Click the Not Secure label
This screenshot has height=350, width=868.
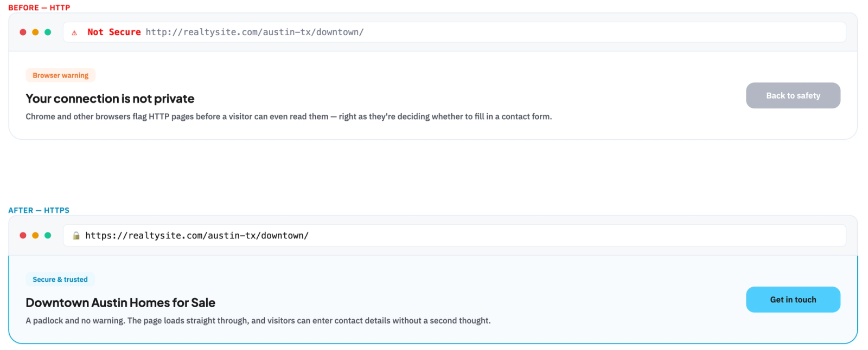point(114,32)
